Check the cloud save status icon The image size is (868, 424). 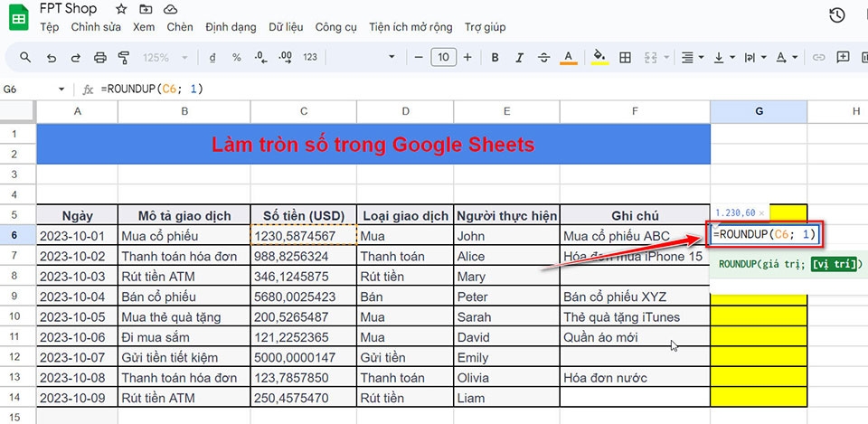pyautogui.click(x=171, y=9)
